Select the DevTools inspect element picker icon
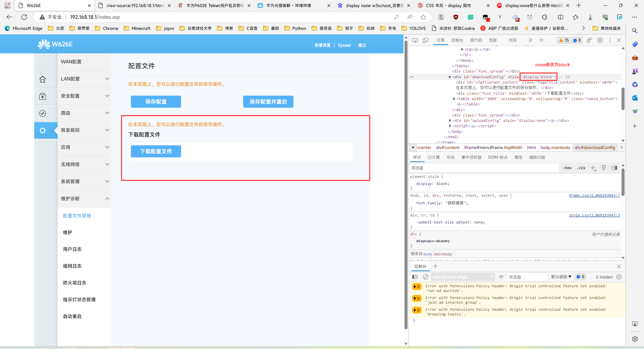The height and width of the screenshot is (349, 644). click(x=415, y=40)
